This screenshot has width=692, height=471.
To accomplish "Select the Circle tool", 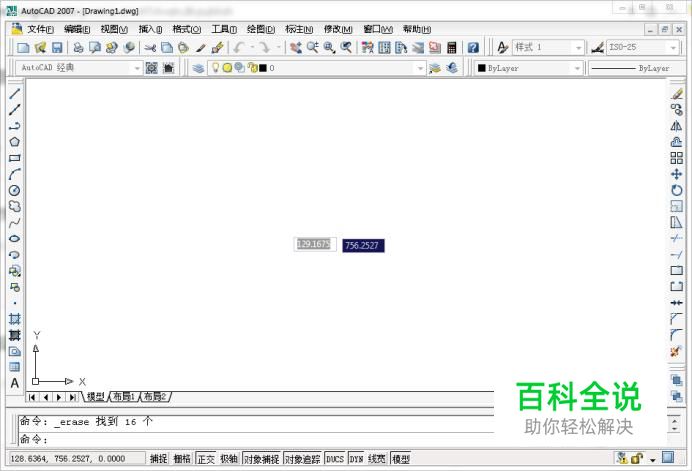I will pos(15,190).
